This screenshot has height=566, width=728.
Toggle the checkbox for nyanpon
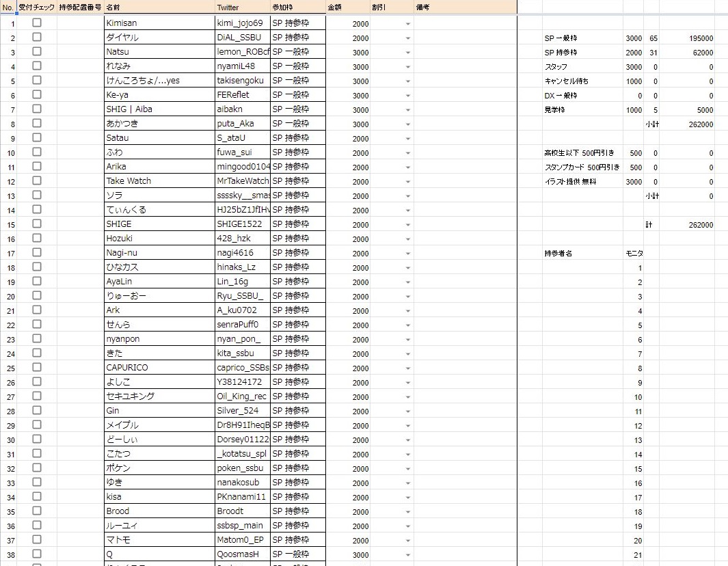[37, 338]
